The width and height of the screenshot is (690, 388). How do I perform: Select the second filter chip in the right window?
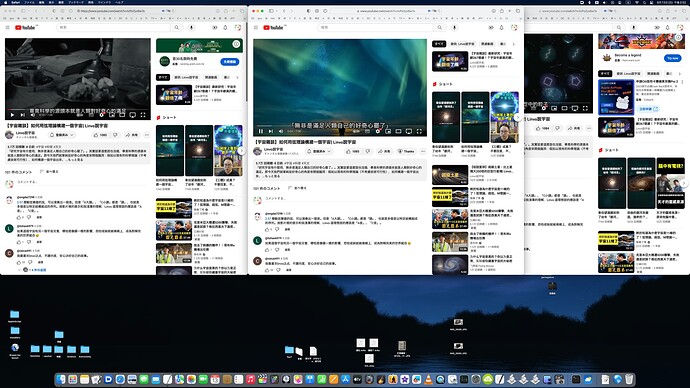[x=628, y=73]
